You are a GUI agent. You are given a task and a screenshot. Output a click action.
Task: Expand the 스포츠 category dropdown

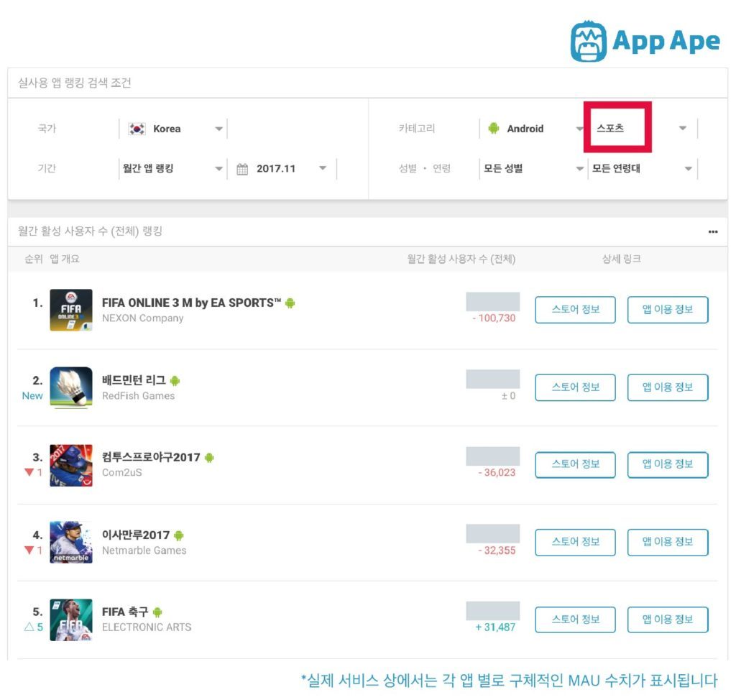642,128
